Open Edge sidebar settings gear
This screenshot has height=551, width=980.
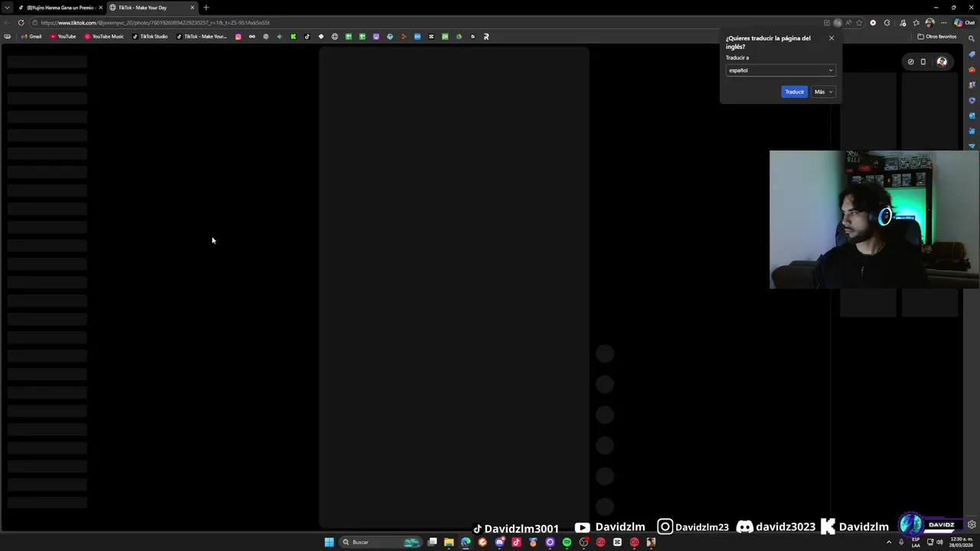pos(972,525)
